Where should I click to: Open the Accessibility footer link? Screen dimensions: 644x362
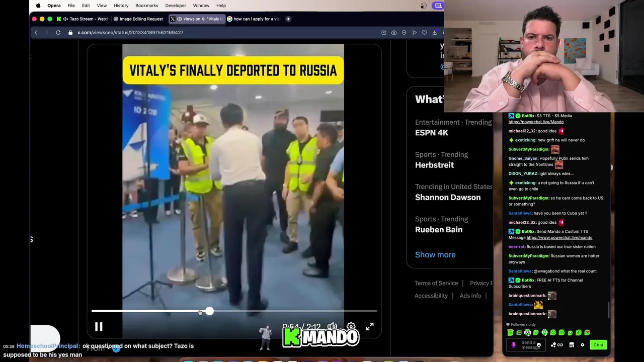click(431, 296)
